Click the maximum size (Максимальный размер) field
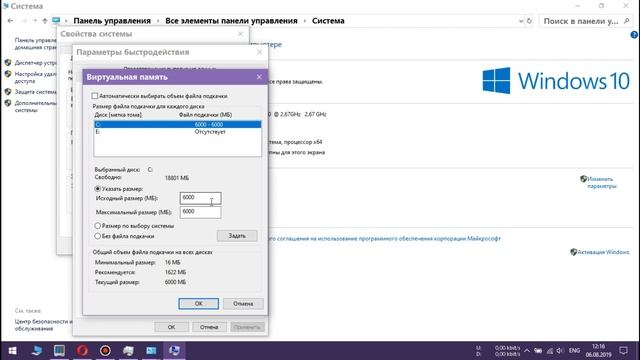 click(x=200, y=212)
